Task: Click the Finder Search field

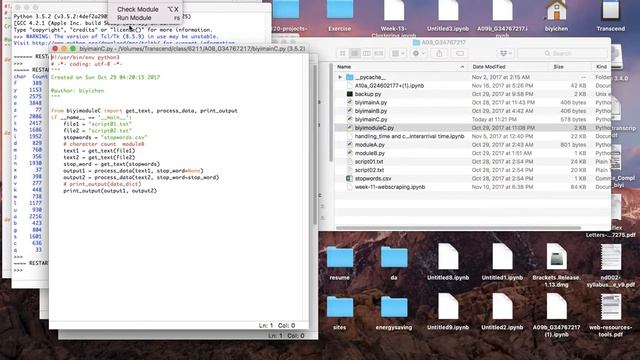Action: pyautogui.click(x=563, y=53)
